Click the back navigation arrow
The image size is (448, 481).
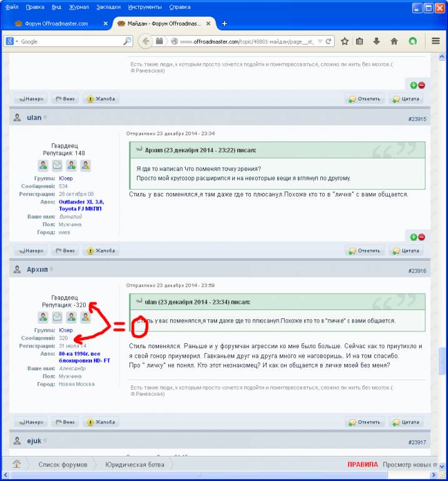pos(145,41)
